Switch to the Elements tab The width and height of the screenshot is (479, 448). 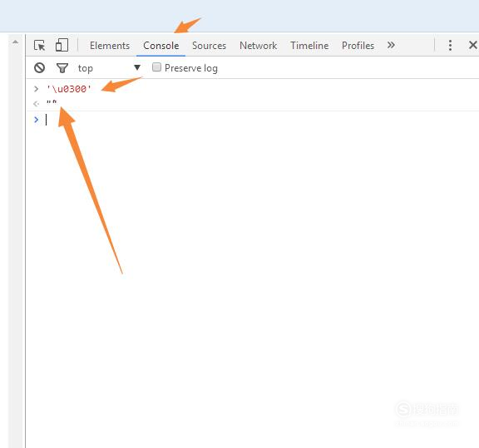click(110, 46)
